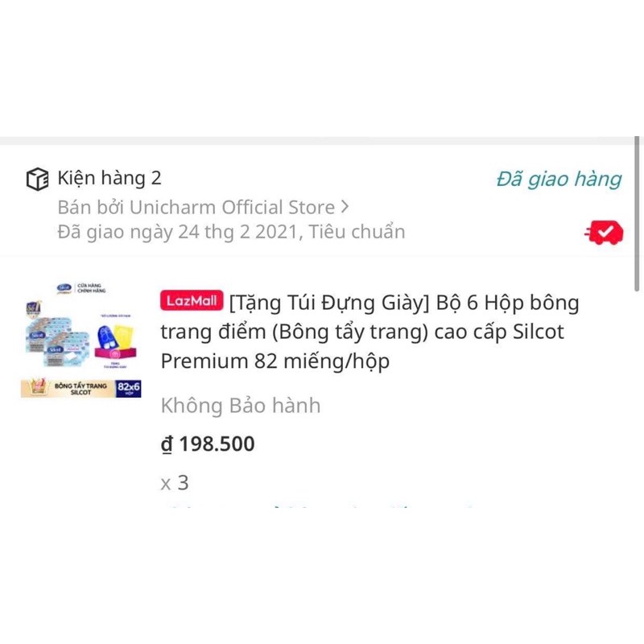Viewport: 644px width, 644px height.
Task: Open the Bộ 6 Hộp bông trang điểm title
Action: [369, 332]
